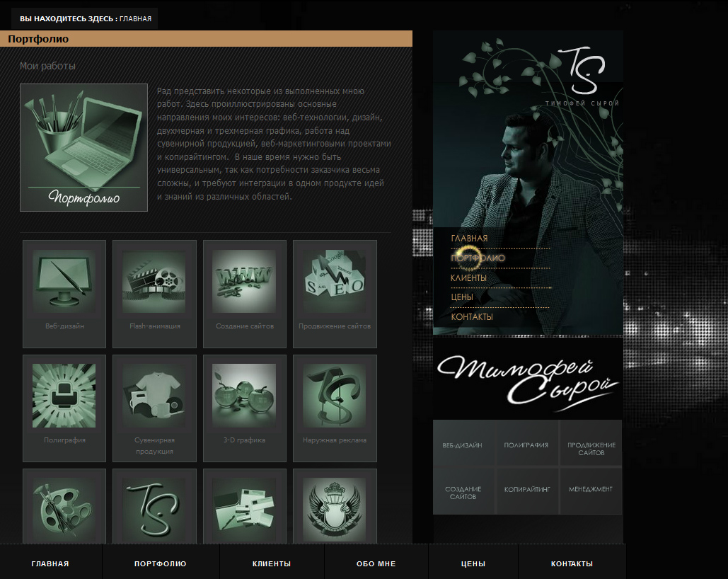
Task: Open КОНТАКТЫ in the bottom navigation bar
Action: pos(572,563)
